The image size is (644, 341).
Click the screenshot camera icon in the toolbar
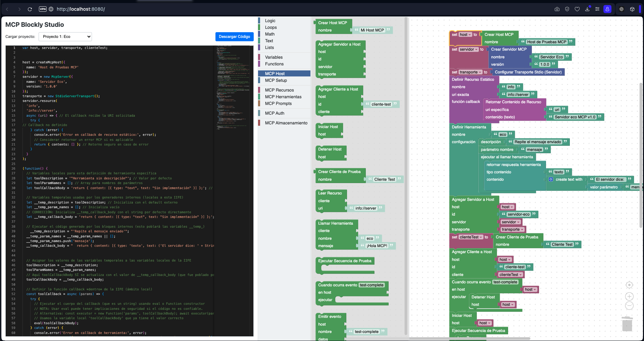point(557,9)
